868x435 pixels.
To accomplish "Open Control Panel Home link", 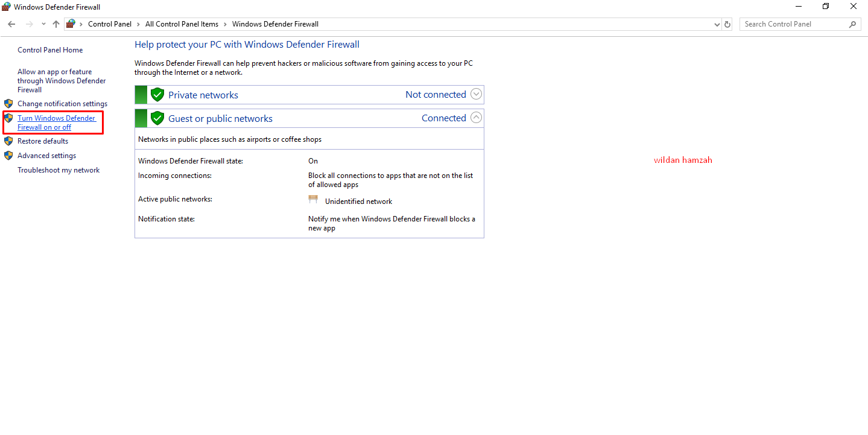I will click(x=50, y=50).
